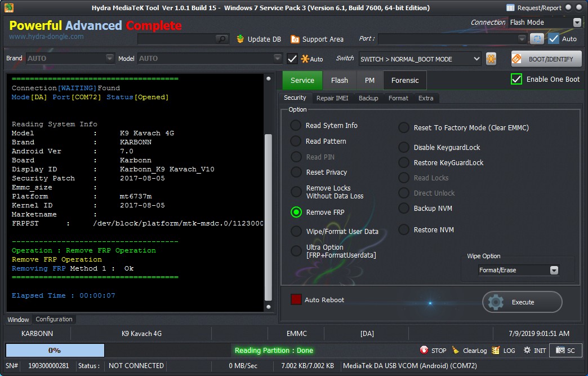Click the Execute gear icon
588x376 pixels.
[496, 302]
